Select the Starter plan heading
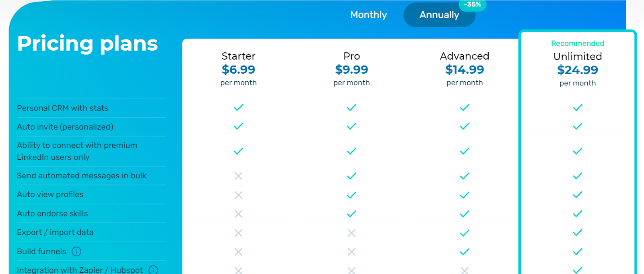The image size is (644, 274). coord(239,56)
